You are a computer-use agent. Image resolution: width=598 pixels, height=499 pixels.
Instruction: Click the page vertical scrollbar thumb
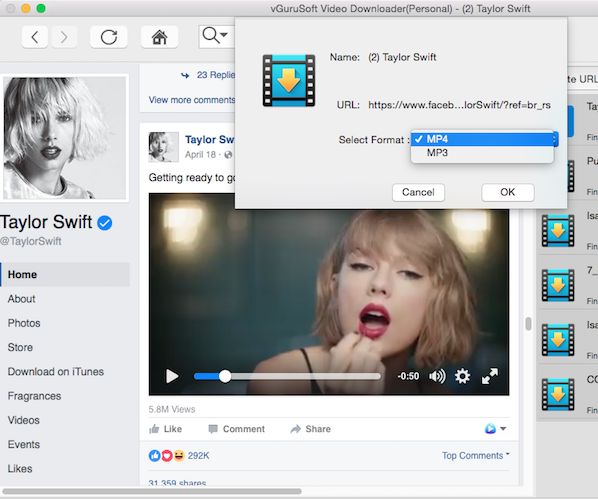(x=528, y=324)
